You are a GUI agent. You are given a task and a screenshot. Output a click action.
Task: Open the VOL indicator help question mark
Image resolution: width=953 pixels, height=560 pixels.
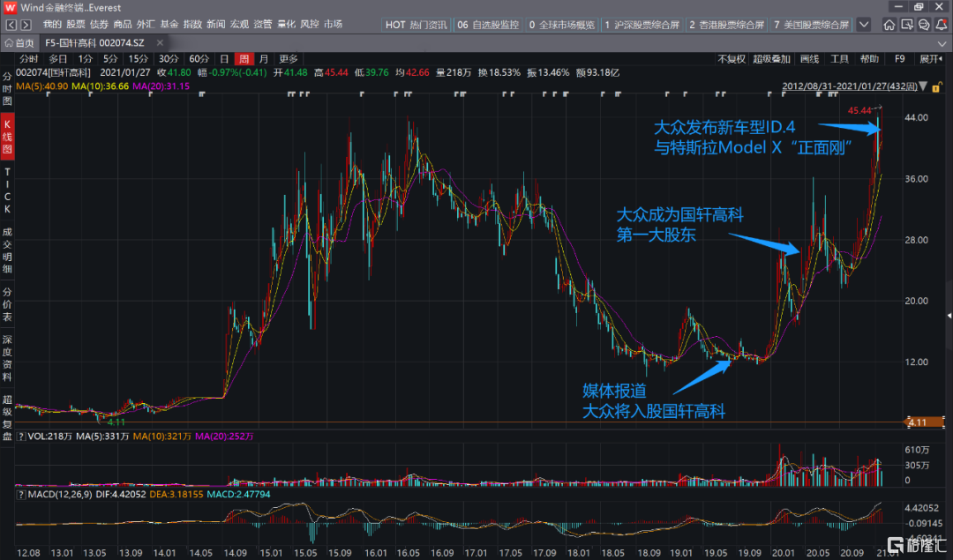pos(21,437)
